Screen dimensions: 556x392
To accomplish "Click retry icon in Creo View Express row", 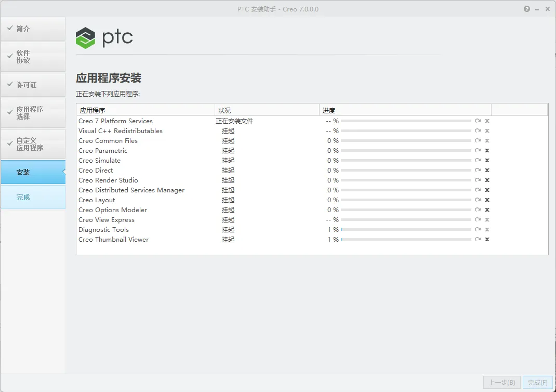I will (x=478, y=219).
